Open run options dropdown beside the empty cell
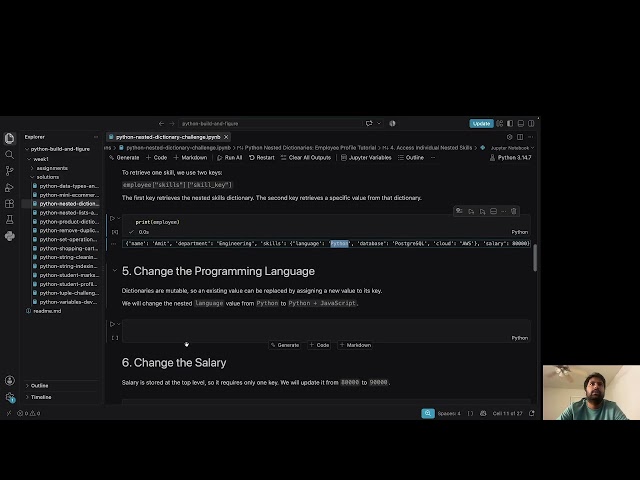The image size is (640, 480). [119, 324]
